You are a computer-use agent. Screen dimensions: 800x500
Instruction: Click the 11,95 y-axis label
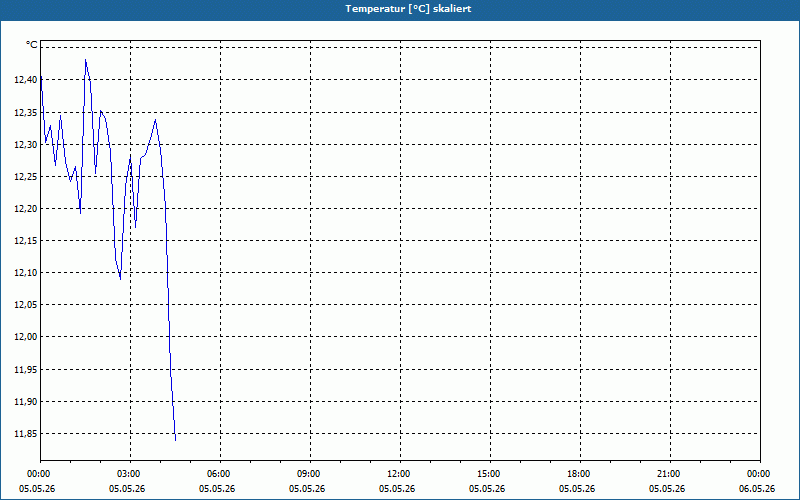coord(26,369)
